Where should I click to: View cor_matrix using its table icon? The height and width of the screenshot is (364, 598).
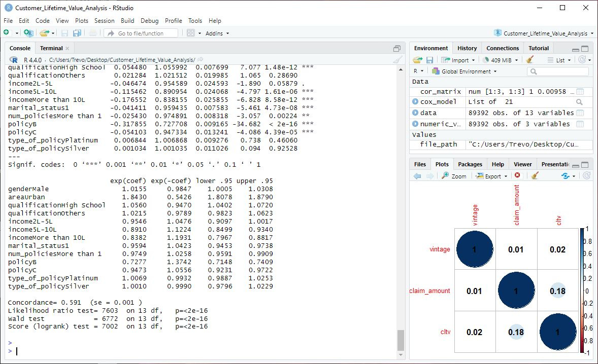pos(580,91)
